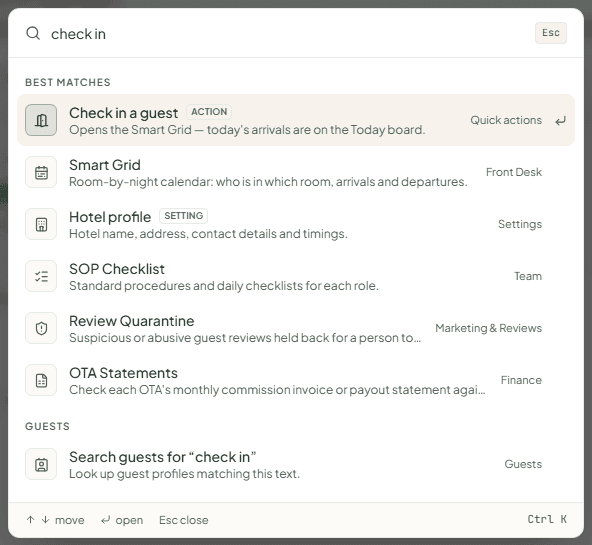
Task: Click the 'Esc close' footer hint
Action: pyautogui.click(x=183, y=520)
